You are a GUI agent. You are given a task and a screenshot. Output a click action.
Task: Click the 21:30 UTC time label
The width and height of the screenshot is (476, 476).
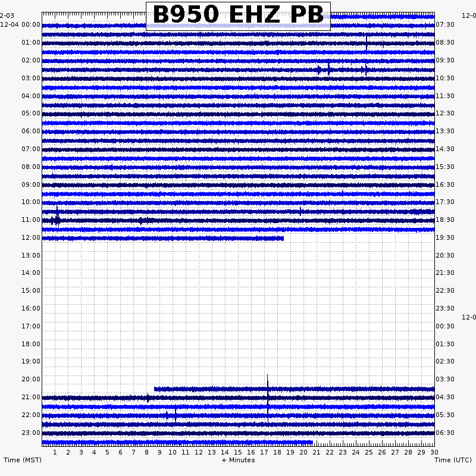tap(445, 273)
